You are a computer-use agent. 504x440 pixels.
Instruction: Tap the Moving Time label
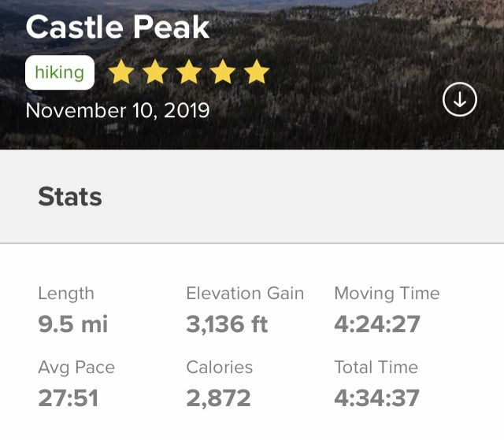(x=387, y=294)
